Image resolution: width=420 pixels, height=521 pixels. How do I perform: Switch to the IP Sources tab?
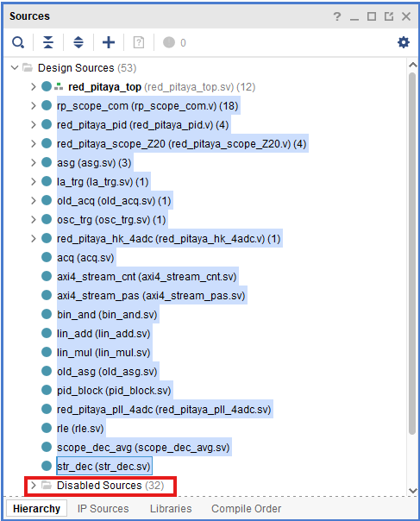[103, 509]
